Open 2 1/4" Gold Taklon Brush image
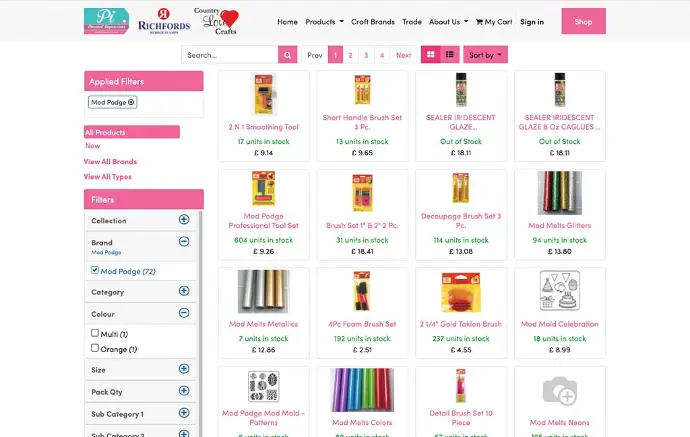The width and height of the screenshot is (690, 437). (x=461, y=291)
